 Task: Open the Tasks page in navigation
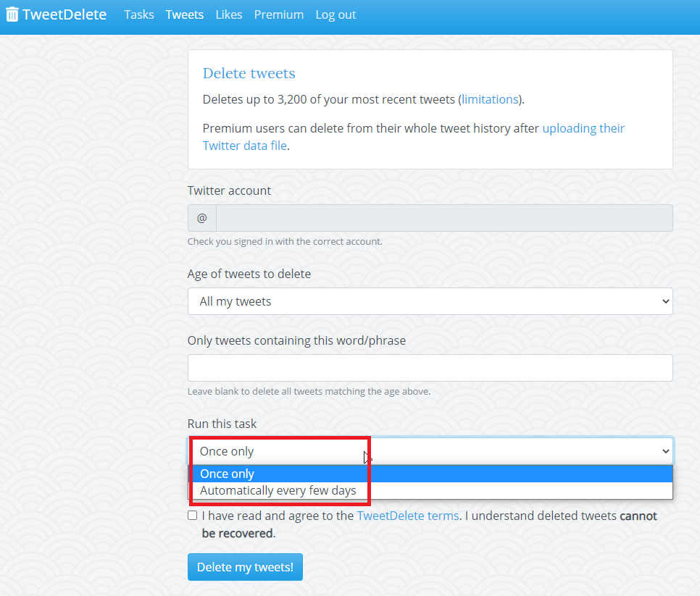139,14
